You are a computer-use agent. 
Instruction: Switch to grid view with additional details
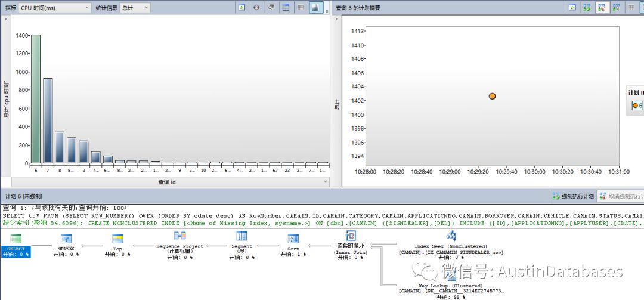tap(286, 8)
